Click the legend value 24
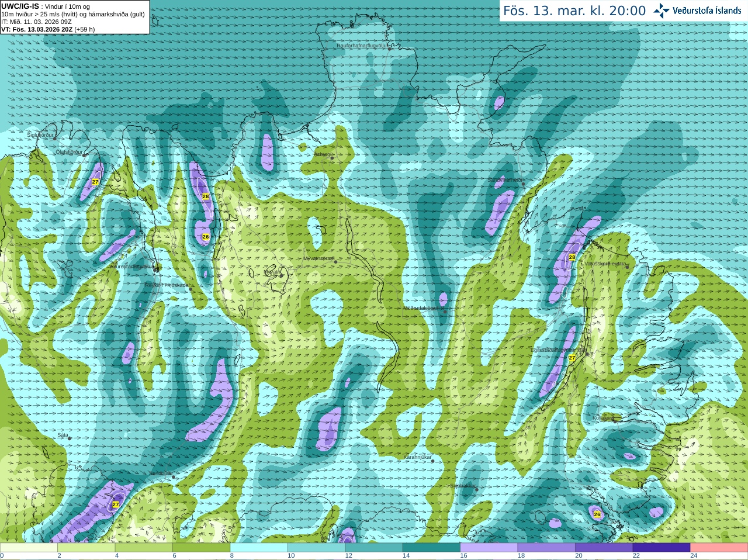Viewport: 748px width, 560px height. tap(694, 556)
